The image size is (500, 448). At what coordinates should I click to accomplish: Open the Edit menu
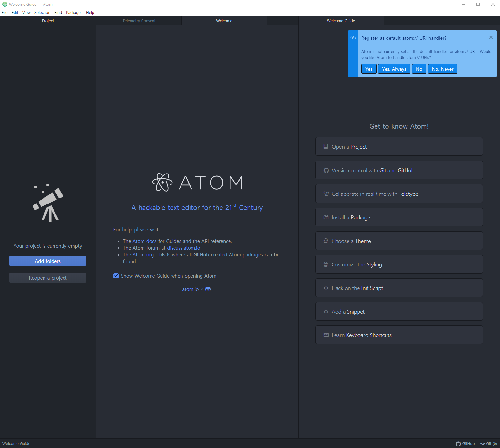click(x=15, y=13)
